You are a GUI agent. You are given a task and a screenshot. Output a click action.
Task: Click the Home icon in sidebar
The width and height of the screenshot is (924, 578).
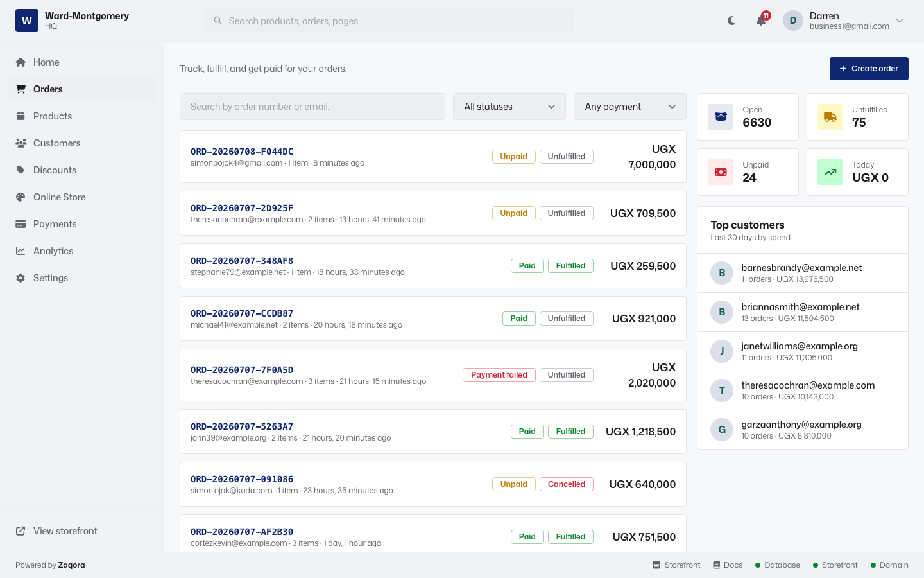click(x=21, y=62)
